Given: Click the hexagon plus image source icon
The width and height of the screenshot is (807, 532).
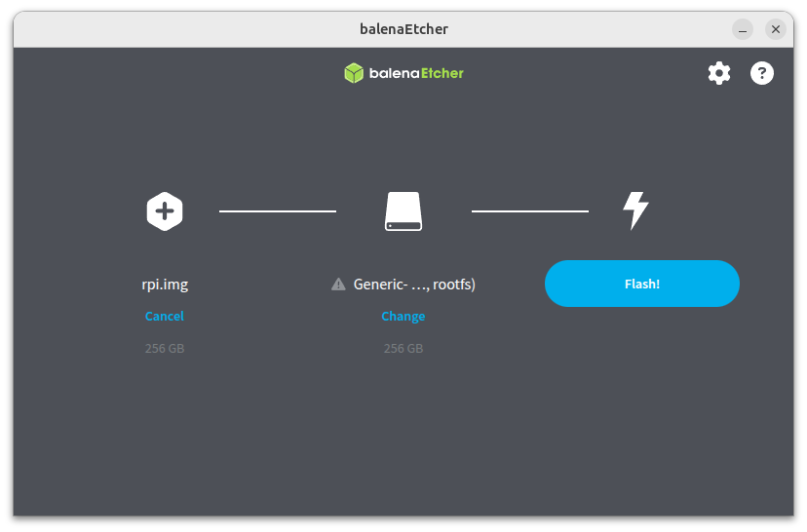Looking at the screenshot, I should [x=165, y=210].
